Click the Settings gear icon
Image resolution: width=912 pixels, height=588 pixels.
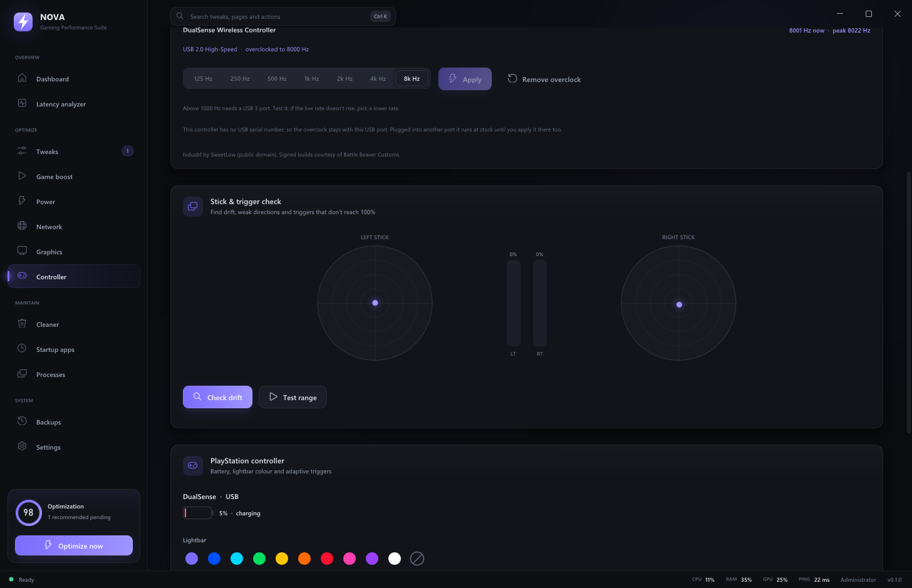22,446
